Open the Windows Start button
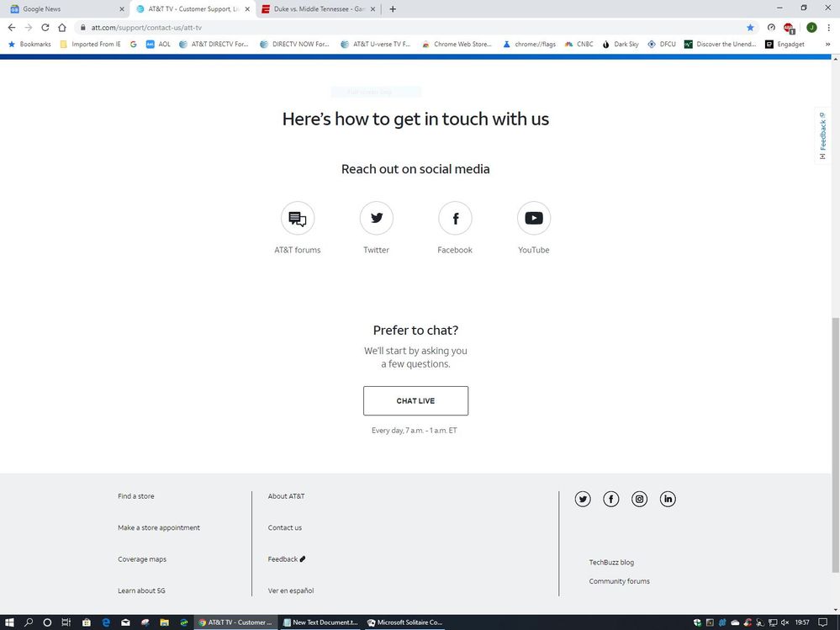The image size is (840, 630). point(9,622)
